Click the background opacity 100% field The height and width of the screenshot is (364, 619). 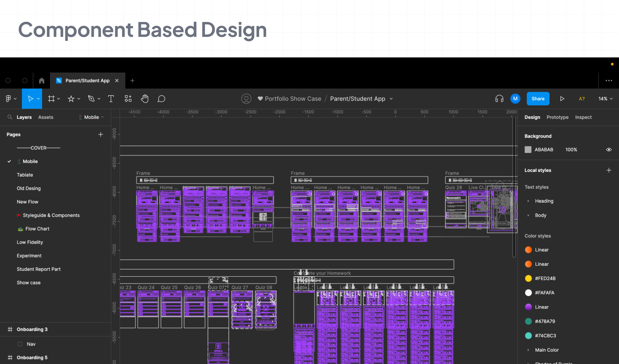[x=571, y=150]
